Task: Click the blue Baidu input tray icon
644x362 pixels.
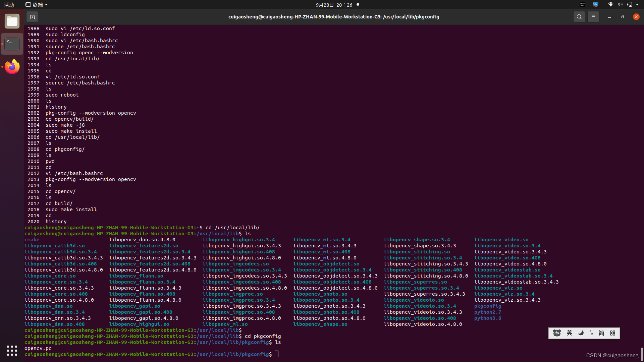Action: click(596, 4)
